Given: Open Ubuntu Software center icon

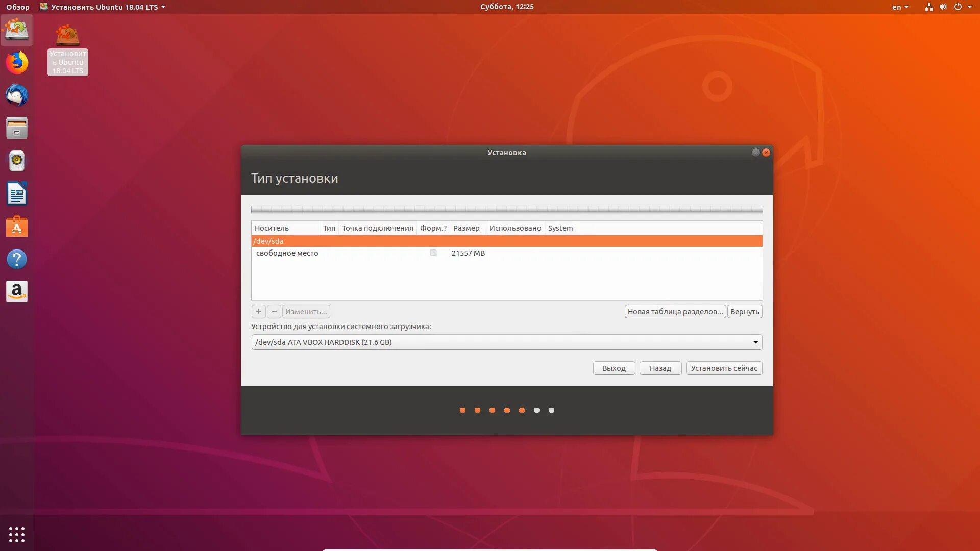Looking at the screenshot, I should [x=17, y=227].
